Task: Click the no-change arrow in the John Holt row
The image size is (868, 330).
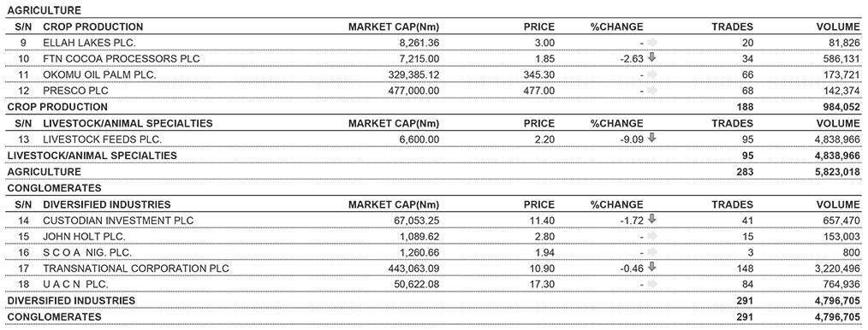Action: (651, 236)
